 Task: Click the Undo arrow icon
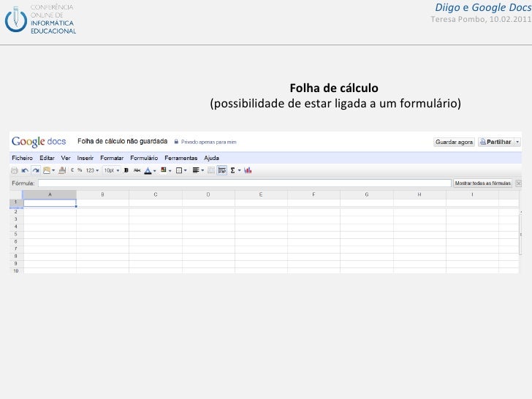(25, 170)
